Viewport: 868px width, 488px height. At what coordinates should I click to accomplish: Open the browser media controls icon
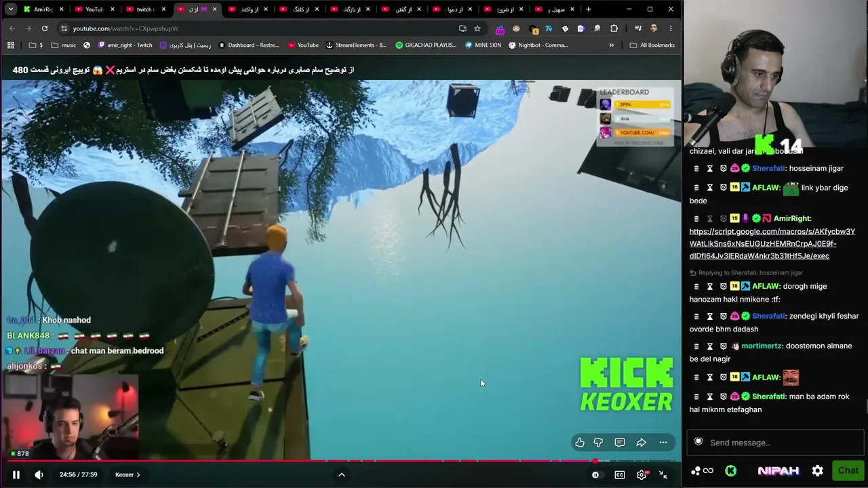(638, 28)
